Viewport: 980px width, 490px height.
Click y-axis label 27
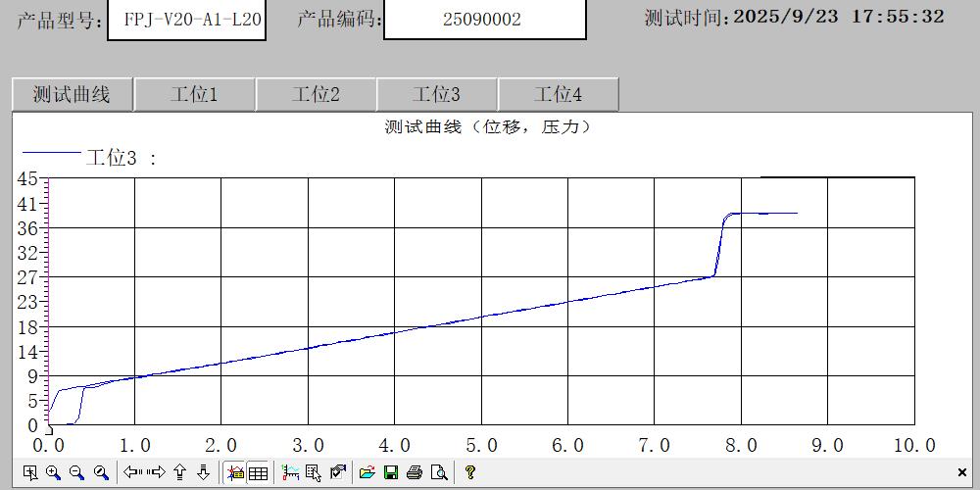[26, 277]
